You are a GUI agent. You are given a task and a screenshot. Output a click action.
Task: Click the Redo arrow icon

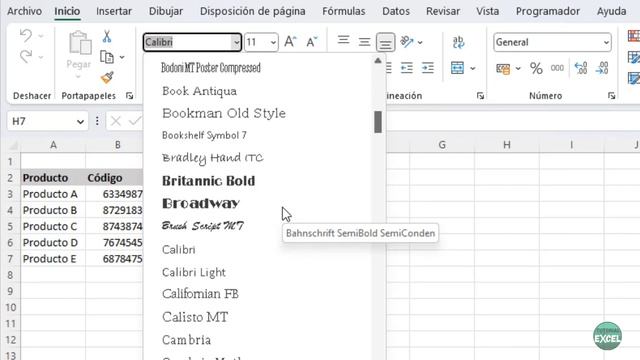[26, 56]
